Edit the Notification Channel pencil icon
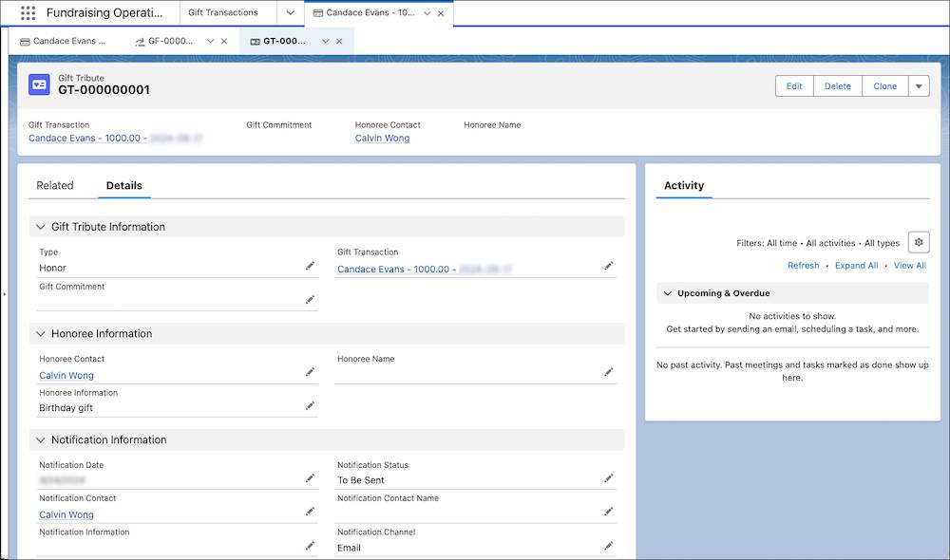This screenshot has width=950, height=560. click(608, 546)
